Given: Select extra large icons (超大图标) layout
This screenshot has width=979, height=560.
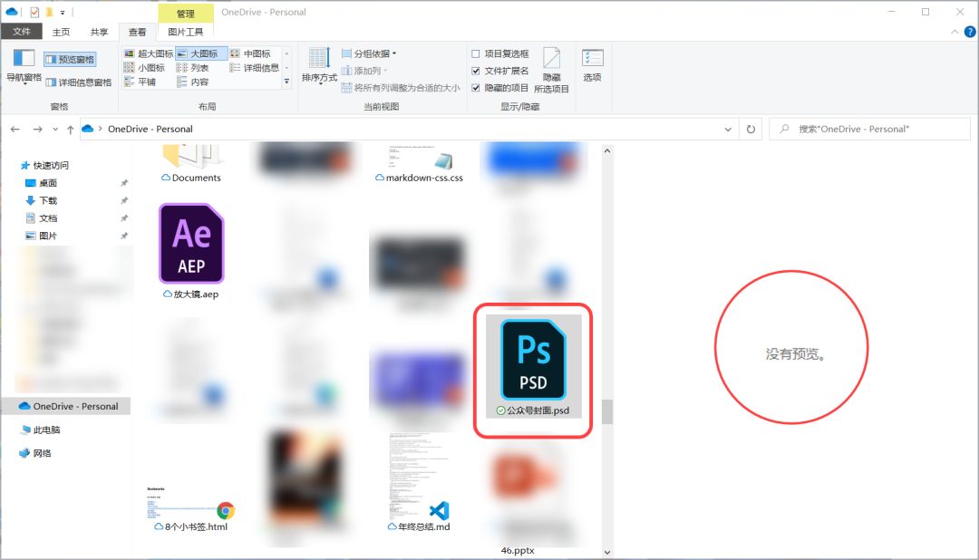Looking at the screenshot, I should click(x=149, y=53).
